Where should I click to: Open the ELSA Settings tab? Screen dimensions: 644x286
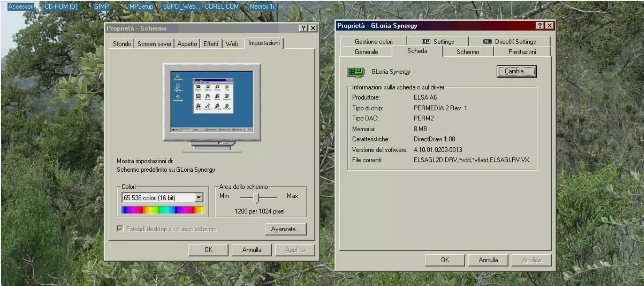438,42
